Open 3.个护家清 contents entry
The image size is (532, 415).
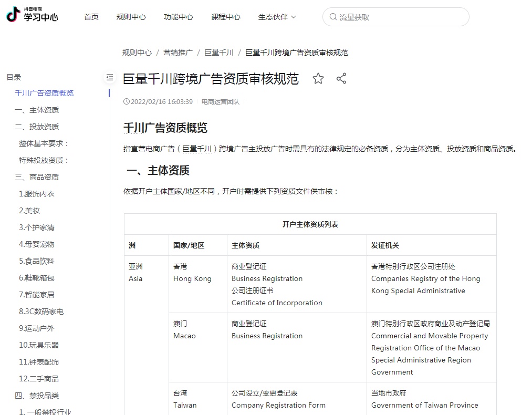click(x=37, y=227)
